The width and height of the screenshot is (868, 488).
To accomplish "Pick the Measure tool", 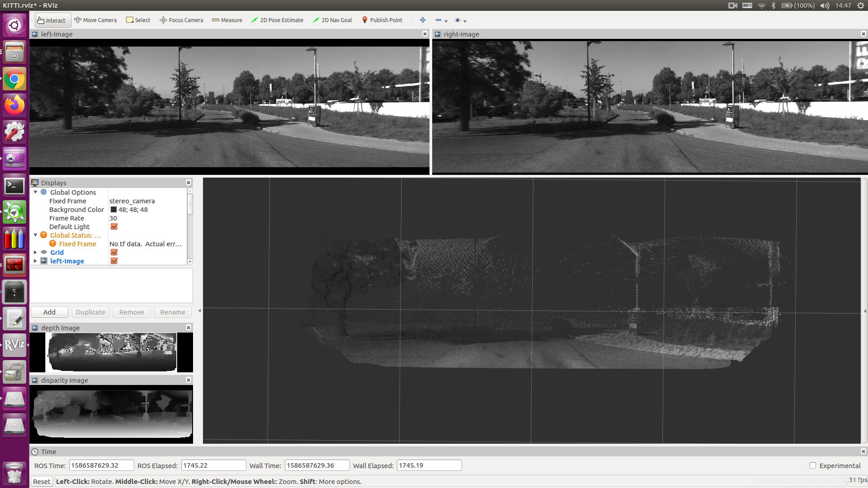I will click(x=227, y=20).
